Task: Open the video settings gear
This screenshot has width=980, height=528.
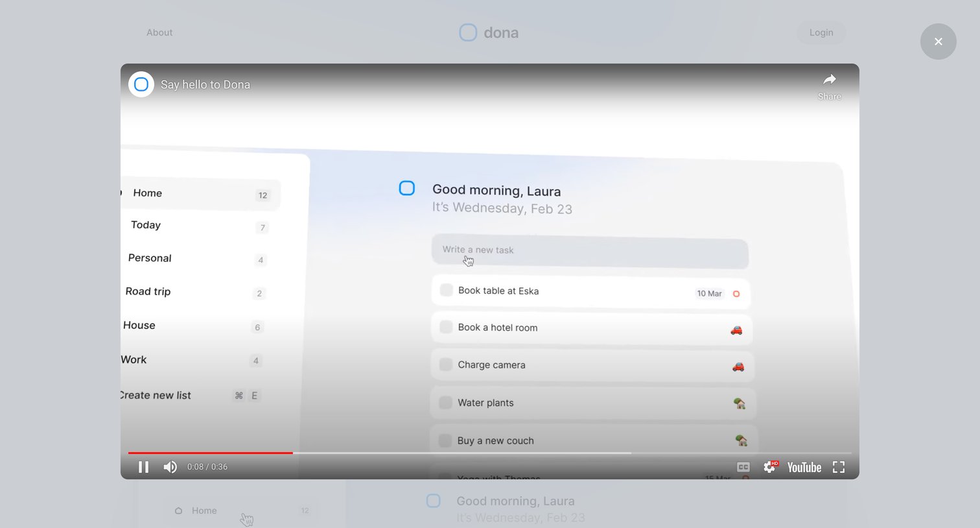Action: (x=770, y=467)
